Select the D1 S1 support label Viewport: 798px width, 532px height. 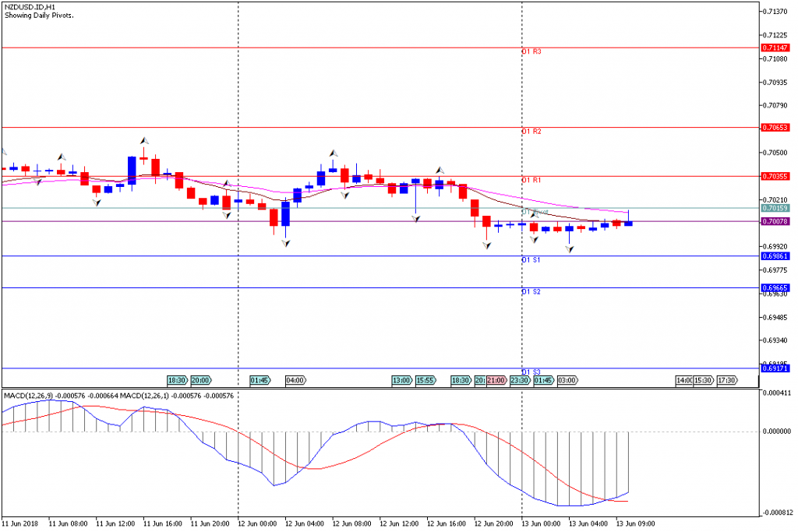[531, 259]
